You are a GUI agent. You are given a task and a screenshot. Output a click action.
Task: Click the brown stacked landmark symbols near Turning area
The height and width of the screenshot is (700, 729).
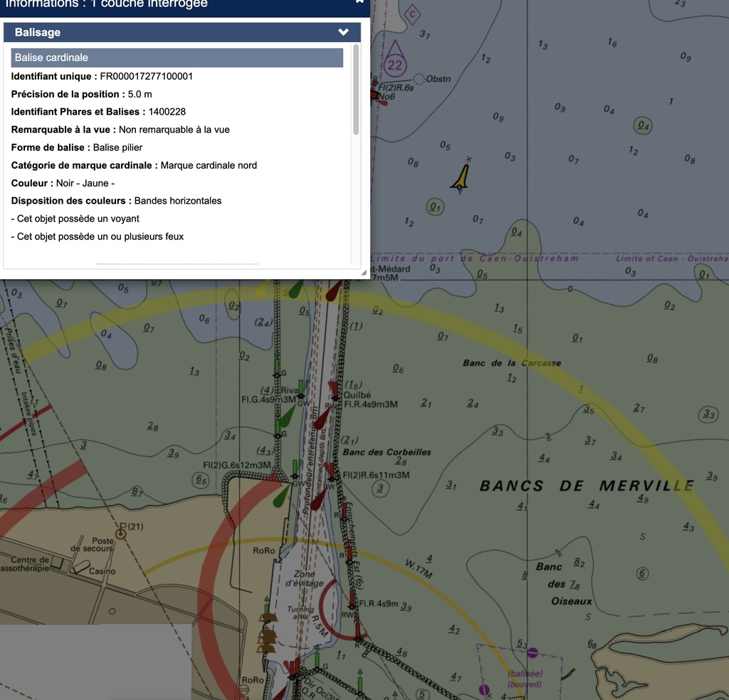[267, 632]
